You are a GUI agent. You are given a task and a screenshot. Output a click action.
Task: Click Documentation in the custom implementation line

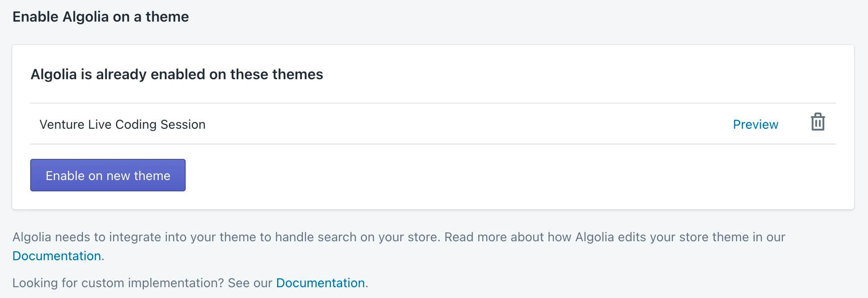320,283
